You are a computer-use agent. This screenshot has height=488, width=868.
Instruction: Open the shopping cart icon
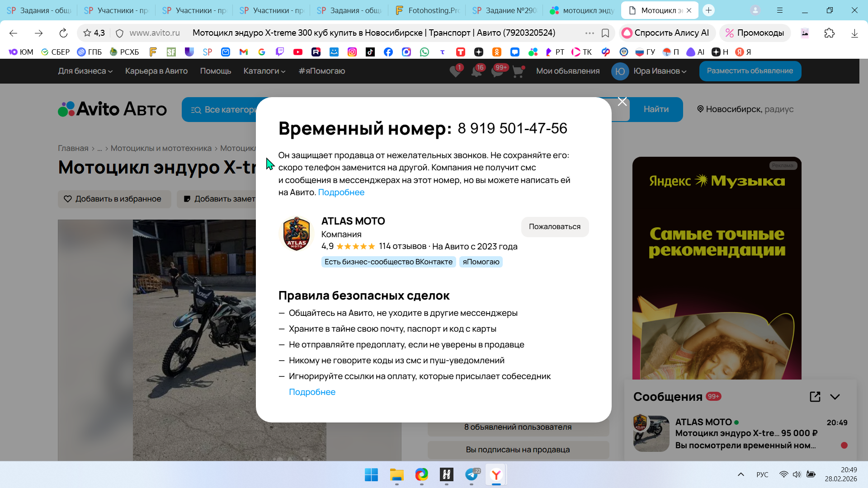click(x=518, y=71)
